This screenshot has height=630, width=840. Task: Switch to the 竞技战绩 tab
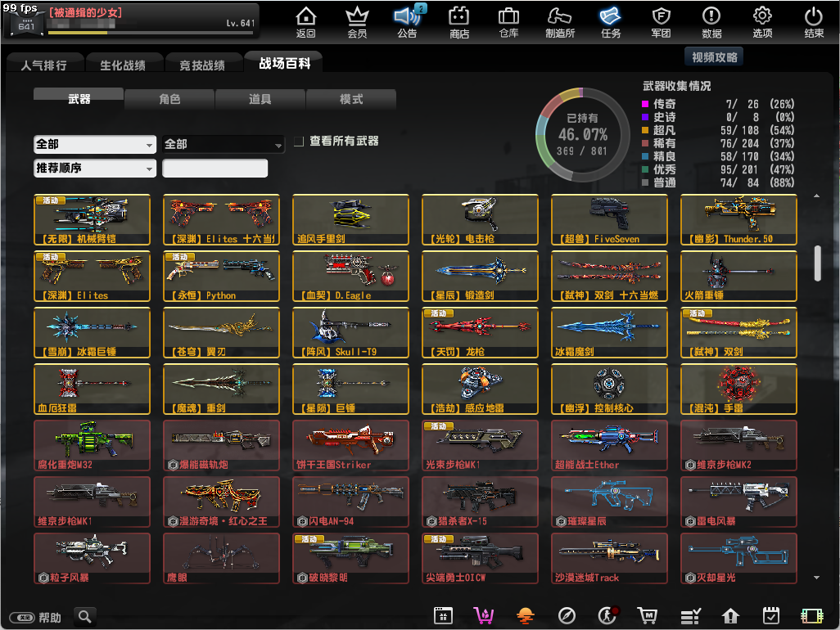click(x=202, y=65)
